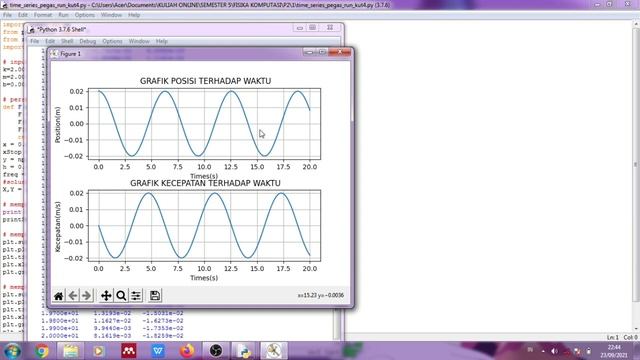Click the 'Times(s)' label under bottom plot
Image resolution: width=640 pixels, height=360 pixels.
coord(204,278)
